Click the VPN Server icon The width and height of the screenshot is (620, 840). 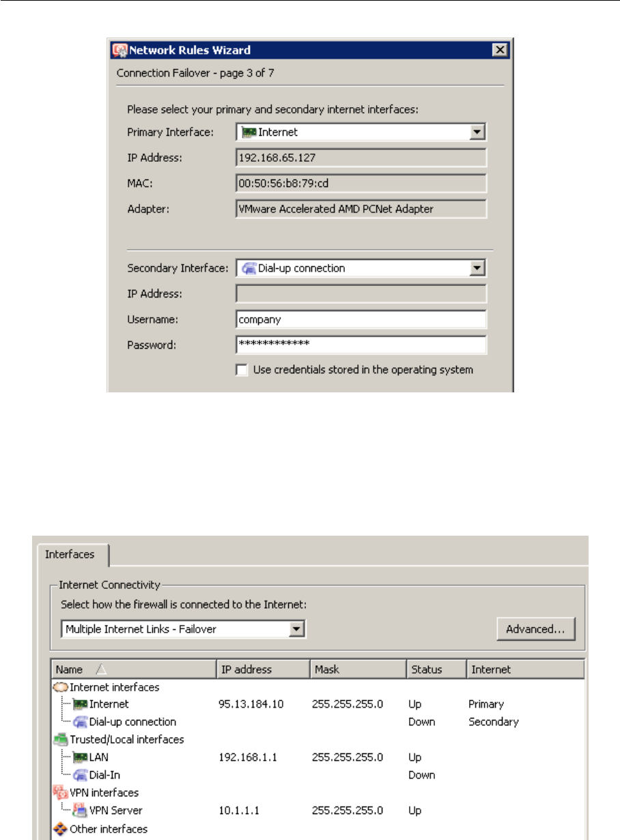coord(80,811)
